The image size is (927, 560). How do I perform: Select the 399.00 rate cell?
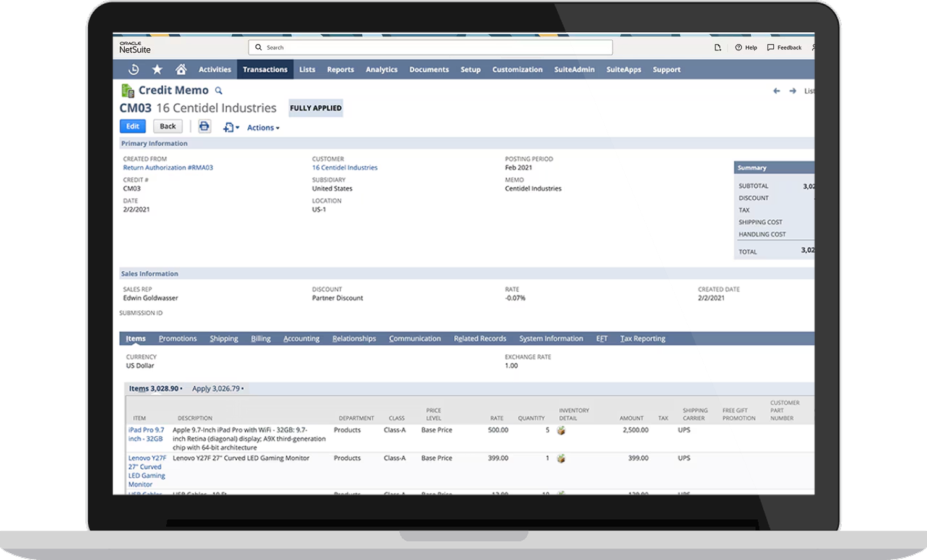498,459
